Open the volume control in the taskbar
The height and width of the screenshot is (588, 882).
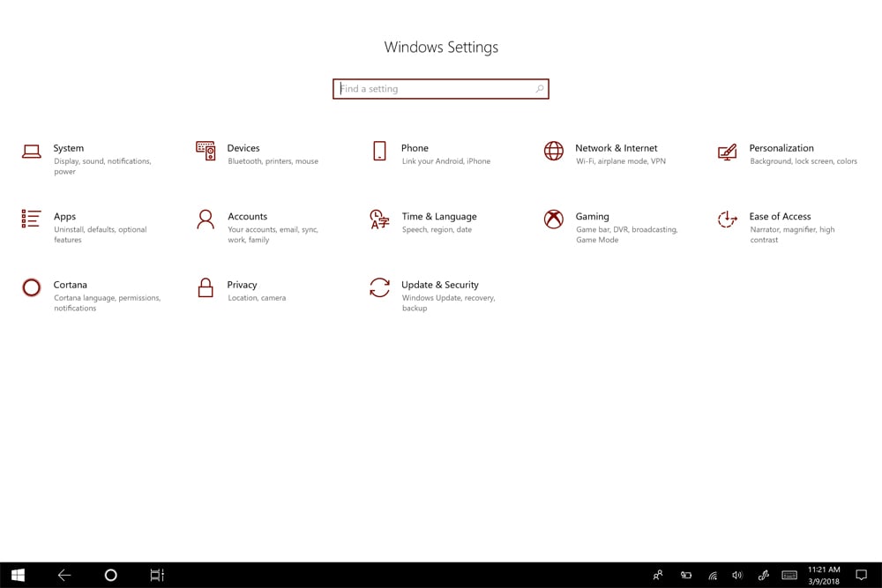click(x=737, y=575)
